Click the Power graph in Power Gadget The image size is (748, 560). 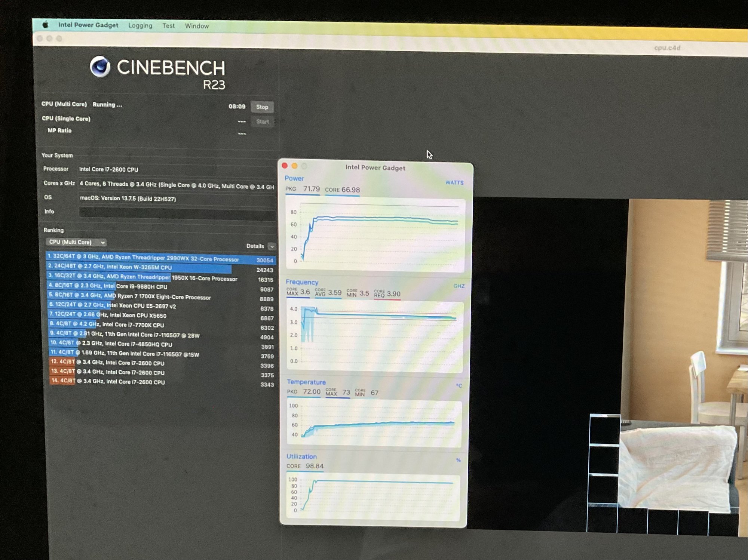pyautogui.click(x=375, y=236)
